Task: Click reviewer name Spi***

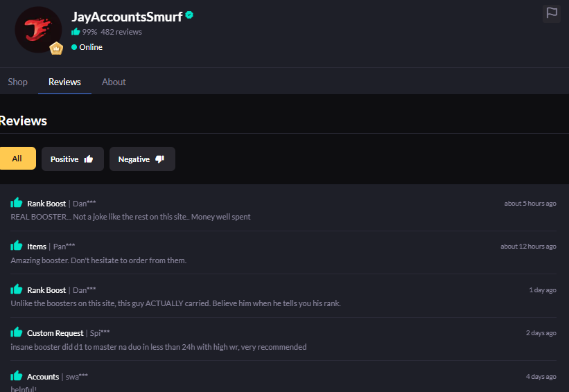Action: pos(100,333)
